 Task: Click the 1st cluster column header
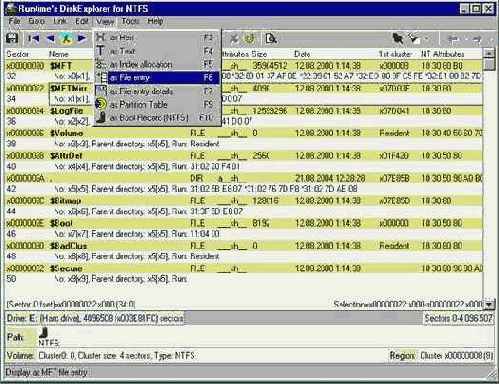click(395, 54)
